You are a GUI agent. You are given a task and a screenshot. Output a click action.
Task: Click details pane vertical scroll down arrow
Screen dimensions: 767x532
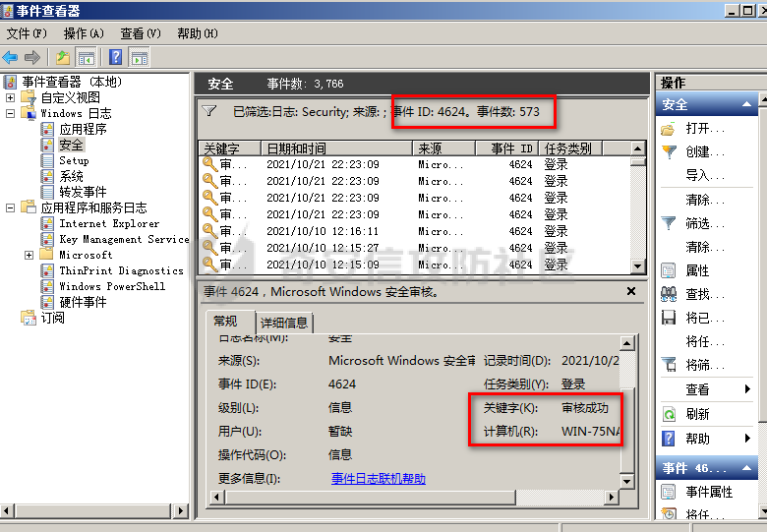tap(626, 481)
